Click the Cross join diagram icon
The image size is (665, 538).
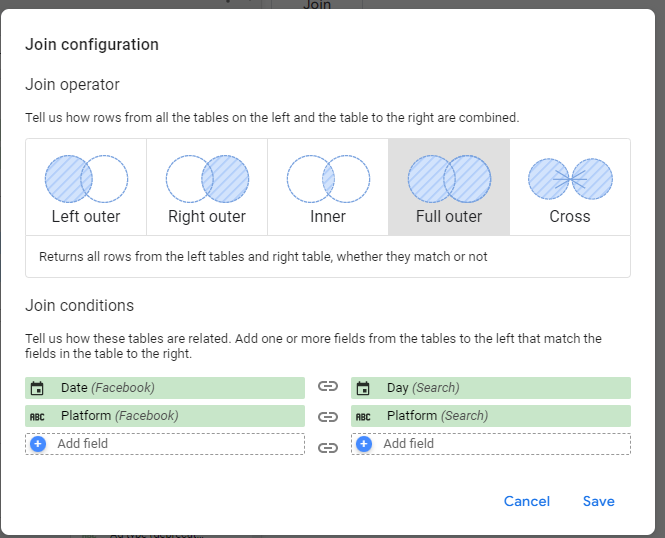click(570, 180)
